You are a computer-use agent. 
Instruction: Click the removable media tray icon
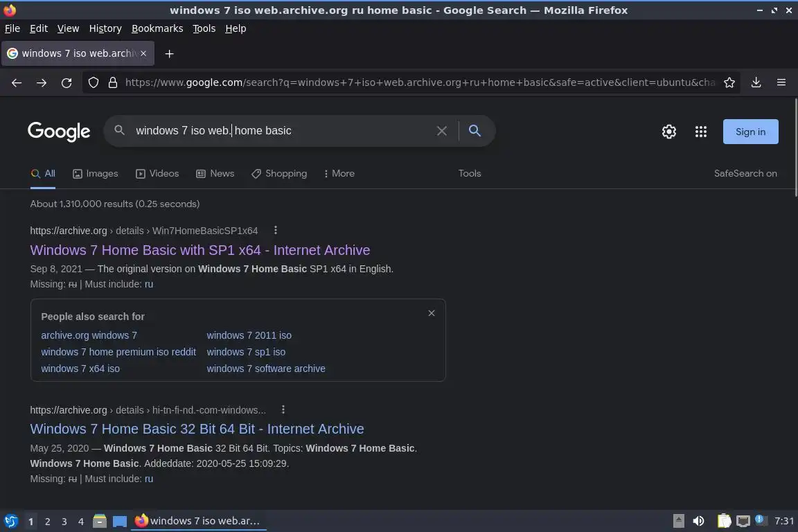tap(678, 521)
